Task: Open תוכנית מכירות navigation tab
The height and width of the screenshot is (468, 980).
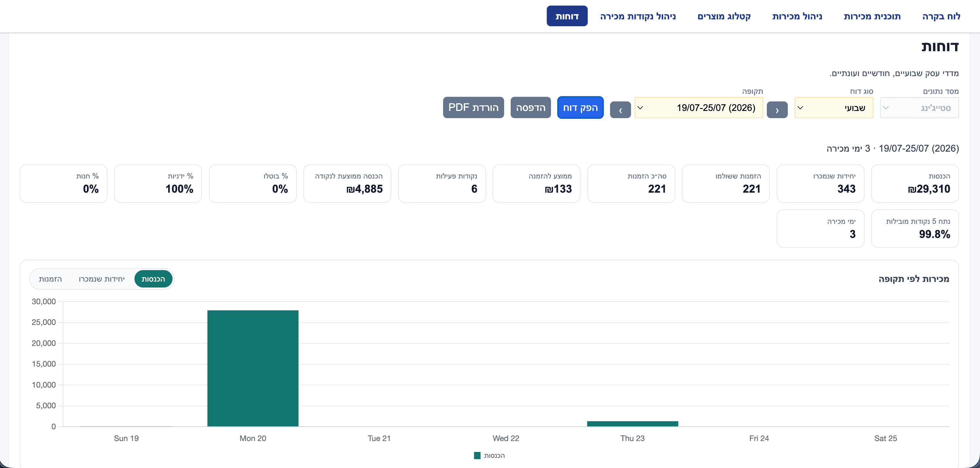Action: 872,16
